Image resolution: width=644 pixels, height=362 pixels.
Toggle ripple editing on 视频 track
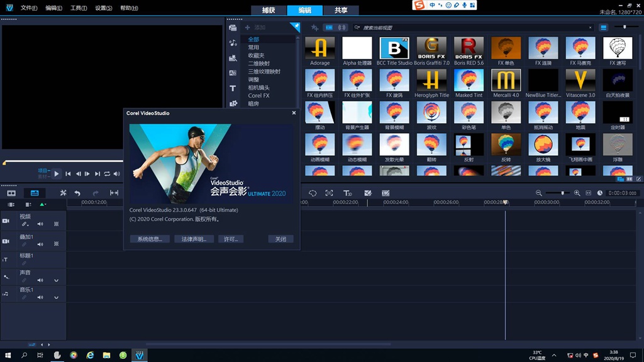coord(25,224)
